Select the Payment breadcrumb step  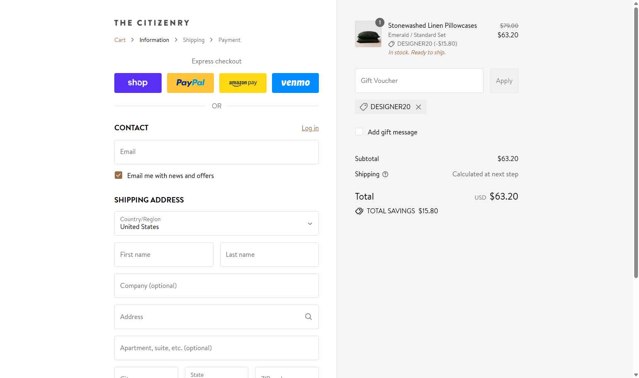[229, 40]
